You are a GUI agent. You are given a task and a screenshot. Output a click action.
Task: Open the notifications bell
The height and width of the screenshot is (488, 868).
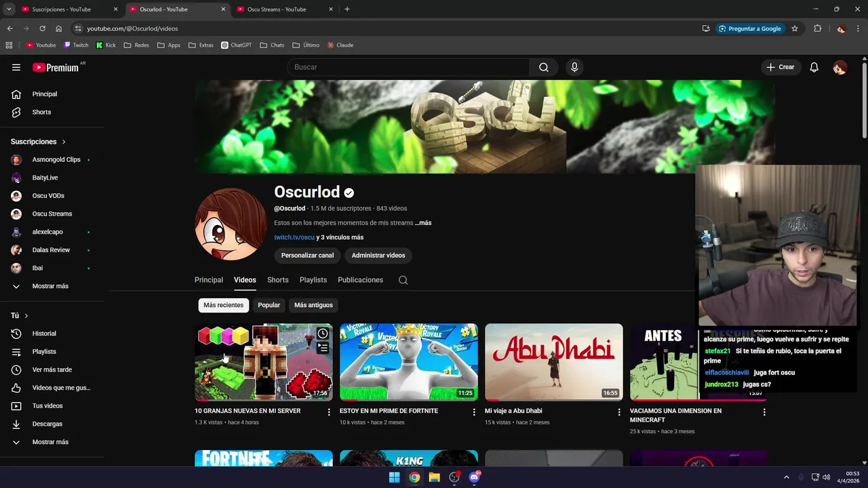coord(814,67)
